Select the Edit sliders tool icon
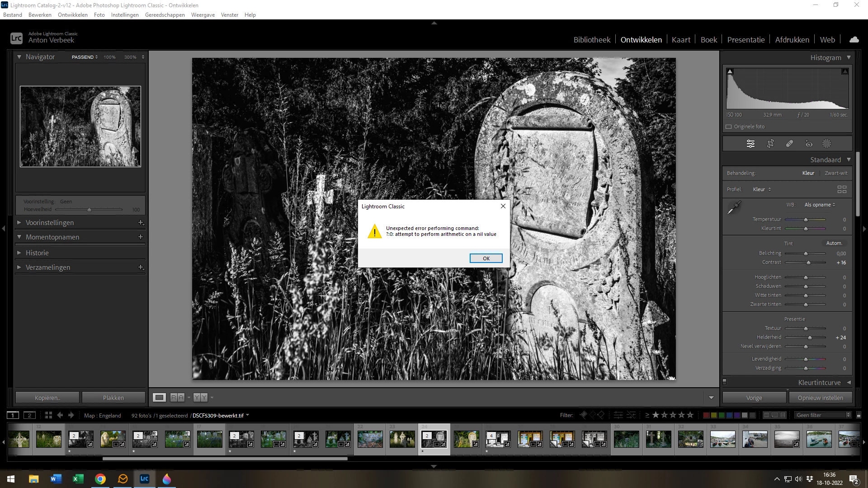Screen dimensions: 868x488 750,144
